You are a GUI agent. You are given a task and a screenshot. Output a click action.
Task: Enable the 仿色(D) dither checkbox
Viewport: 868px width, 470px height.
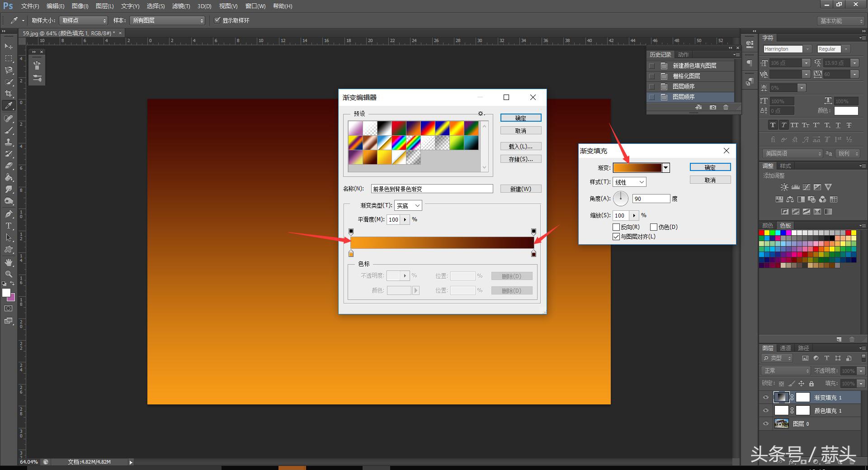tap(654, 227)
